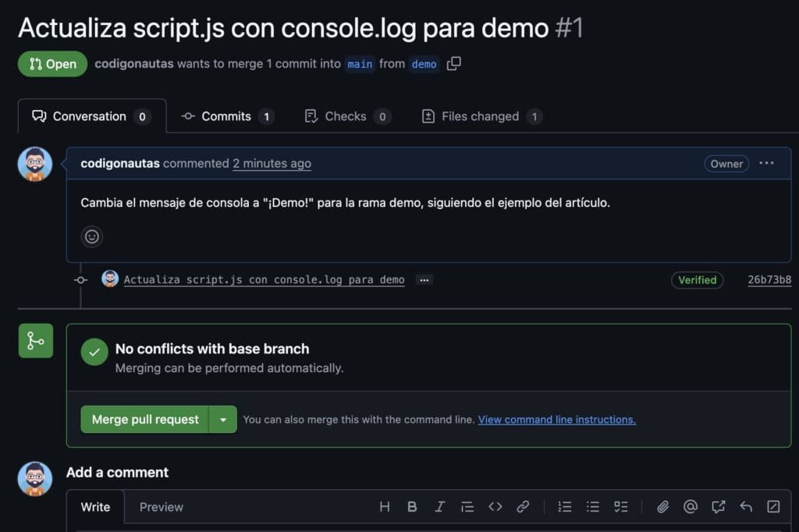
Task: Click codigonautas avatar beside the comment
Action: tap(34, 164)
